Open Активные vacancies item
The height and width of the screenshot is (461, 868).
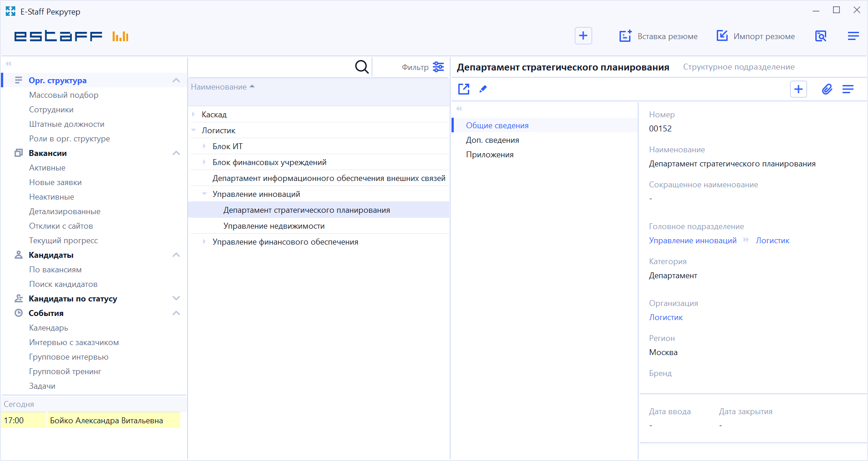[47, 168]
